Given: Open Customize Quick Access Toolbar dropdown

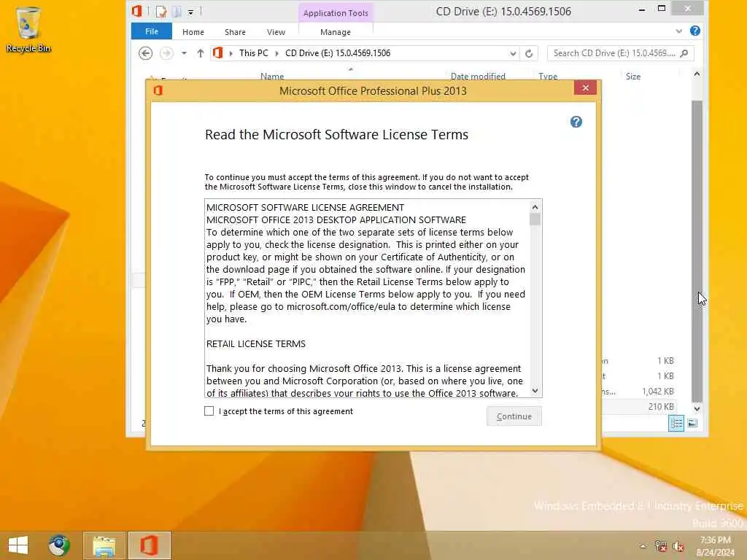Looking at the screenshot, I should 190,12.
